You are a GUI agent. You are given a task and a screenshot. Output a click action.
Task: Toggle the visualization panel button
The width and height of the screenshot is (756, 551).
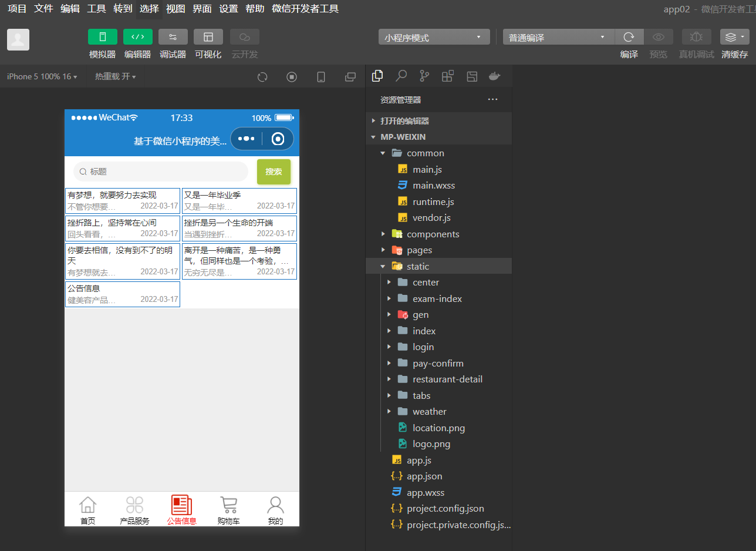(208, 37)
